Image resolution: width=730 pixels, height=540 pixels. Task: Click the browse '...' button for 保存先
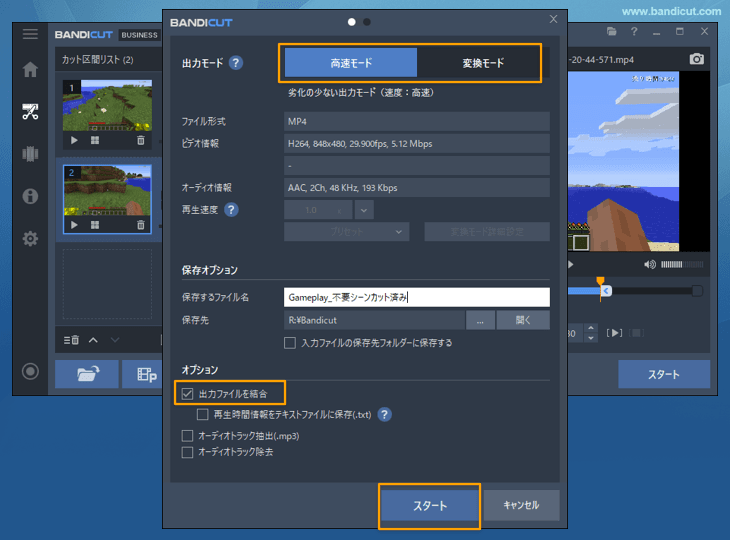480,320
